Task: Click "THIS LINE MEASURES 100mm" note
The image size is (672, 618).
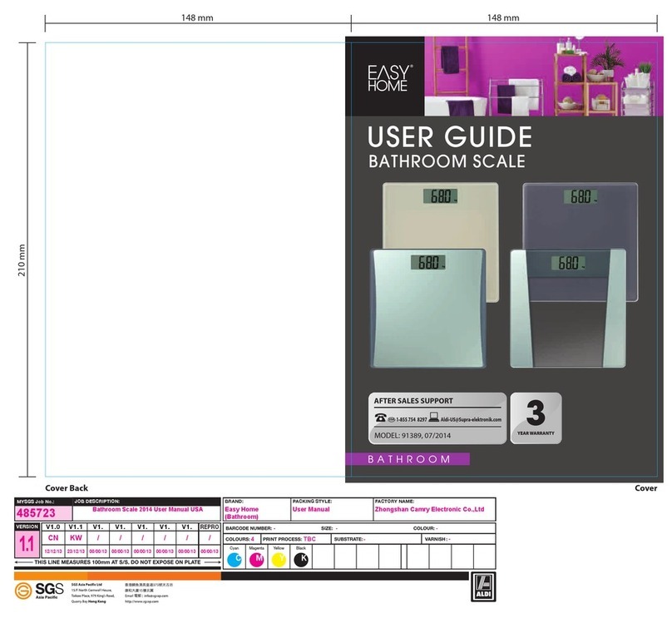Action: (117, 562)
